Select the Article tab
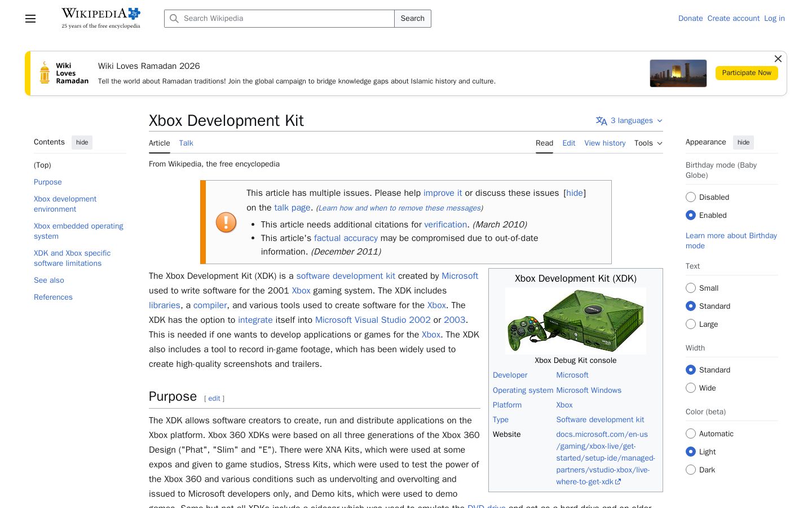This screenshot has height=508, width=812. [160, 143]
